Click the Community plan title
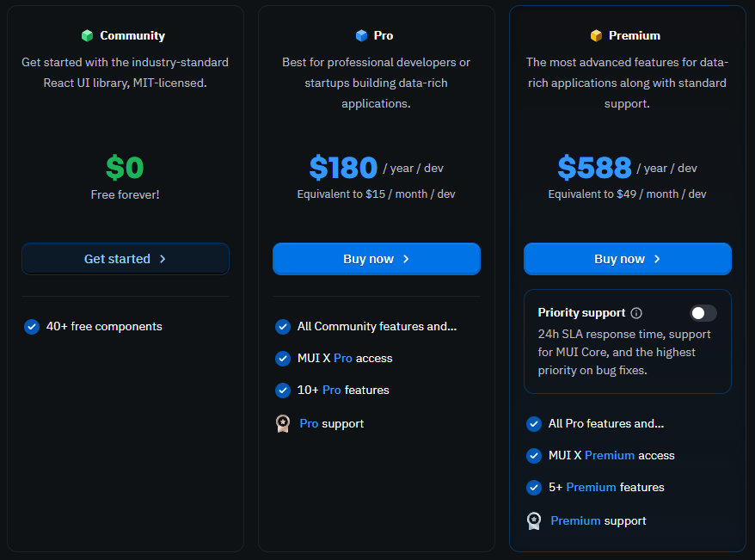This screenshot has width=755, height=560. (132, 35)
